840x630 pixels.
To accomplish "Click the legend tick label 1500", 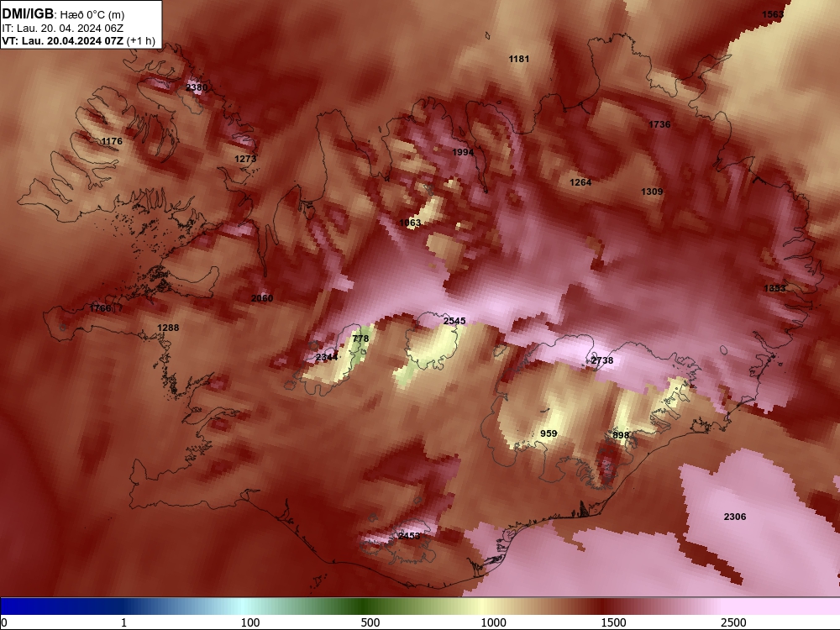I will click(x=613, y=622).
